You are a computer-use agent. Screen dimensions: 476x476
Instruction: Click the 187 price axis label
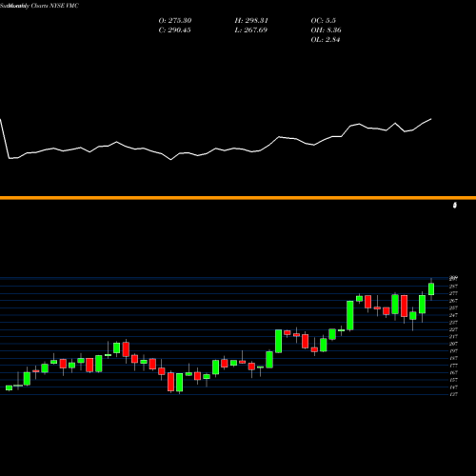click(453, 358)
